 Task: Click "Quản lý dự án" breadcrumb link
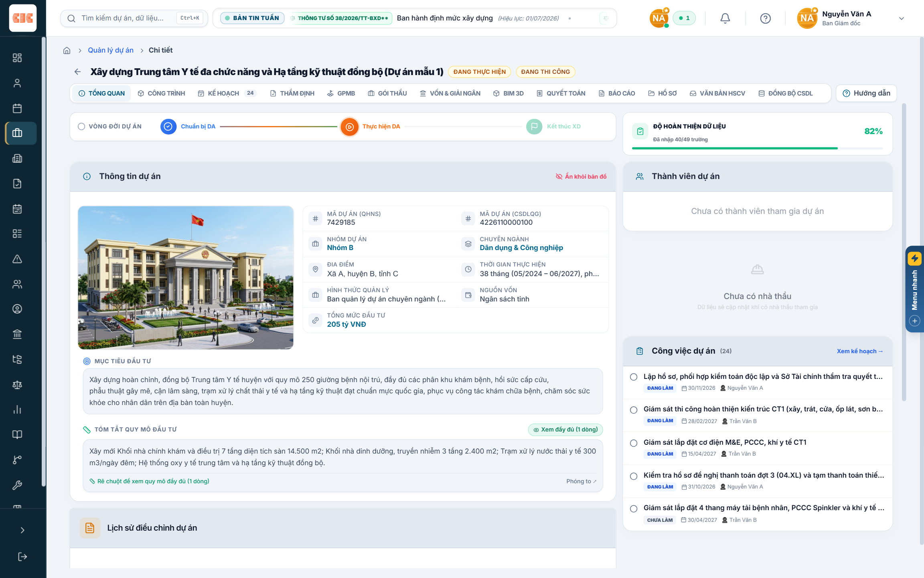click(x=111, y=50)
